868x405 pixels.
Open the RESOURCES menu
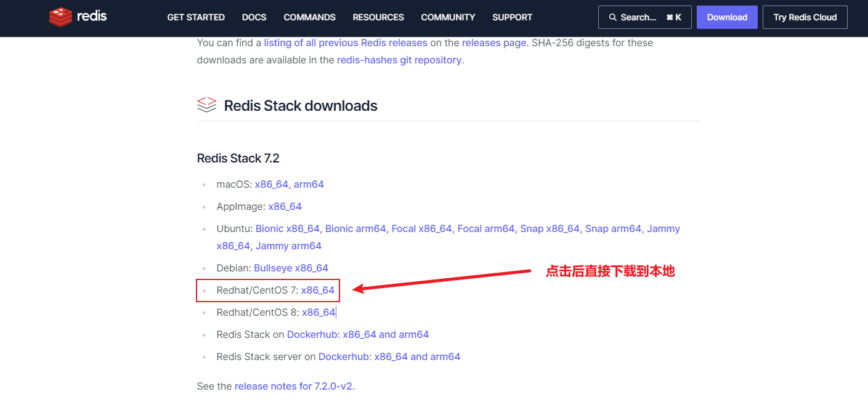coord(378,17)
